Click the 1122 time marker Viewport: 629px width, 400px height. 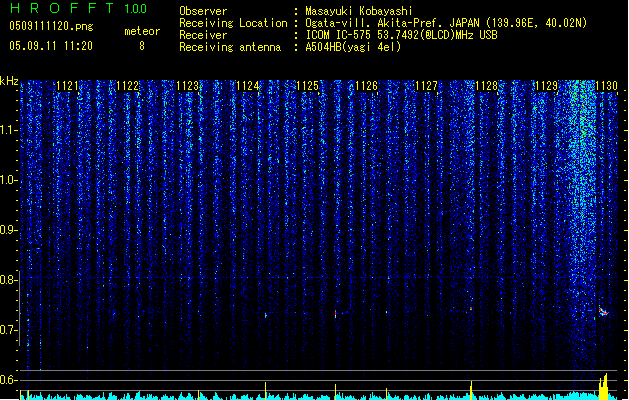pyautogui.click(x=127, y=86)
